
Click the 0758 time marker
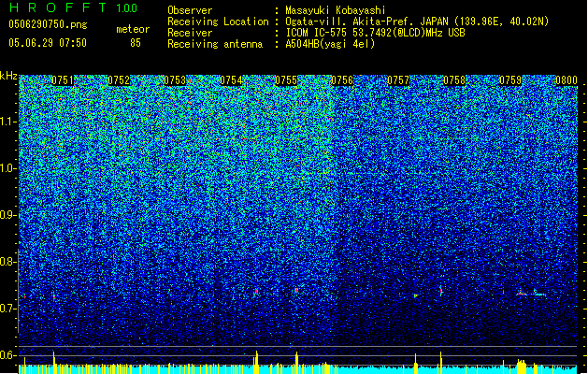454,80
